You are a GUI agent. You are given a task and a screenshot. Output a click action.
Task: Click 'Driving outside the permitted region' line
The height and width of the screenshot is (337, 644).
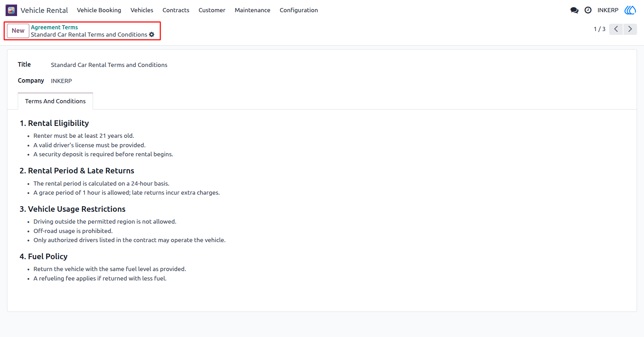105,222
